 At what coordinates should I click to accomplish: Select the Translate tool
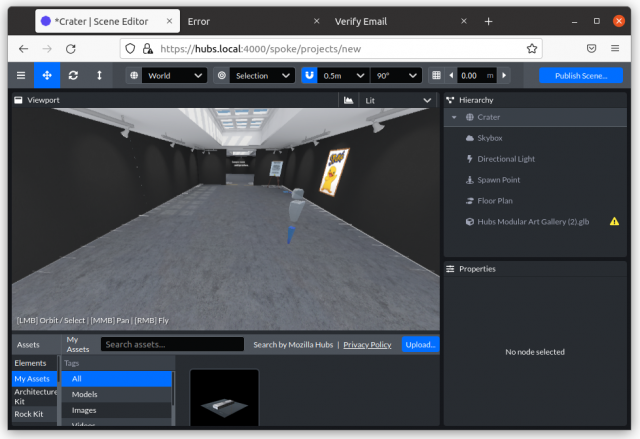47,75
